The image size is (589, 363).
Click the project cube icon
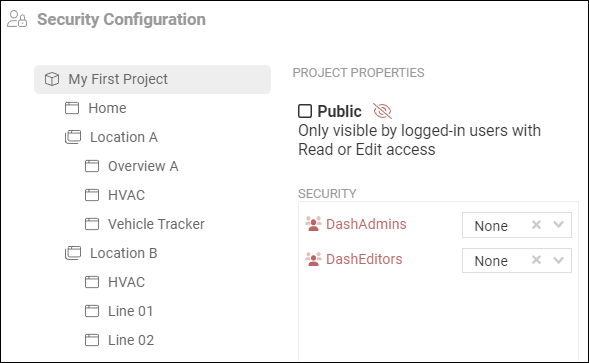tap(52, 79)
